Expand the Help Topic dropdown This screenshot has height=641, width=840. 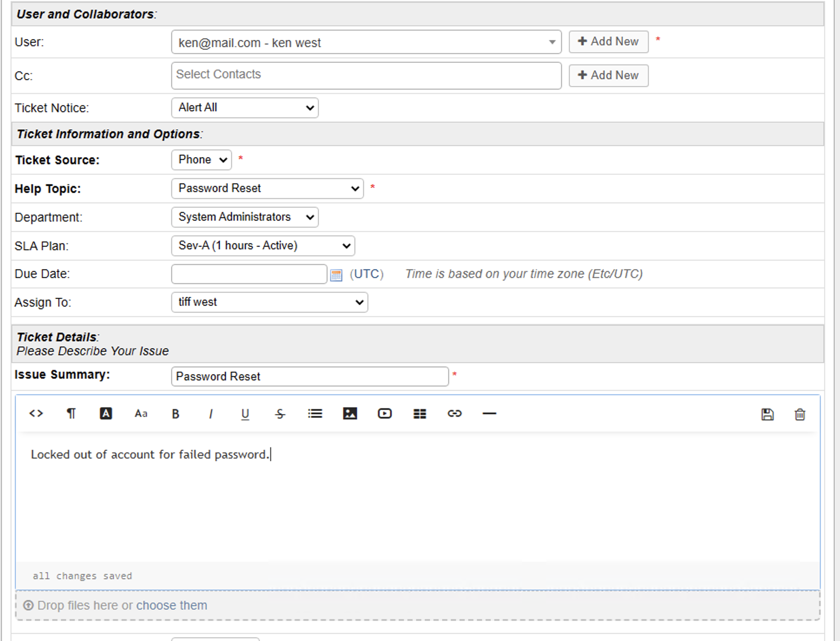point(267,188)
